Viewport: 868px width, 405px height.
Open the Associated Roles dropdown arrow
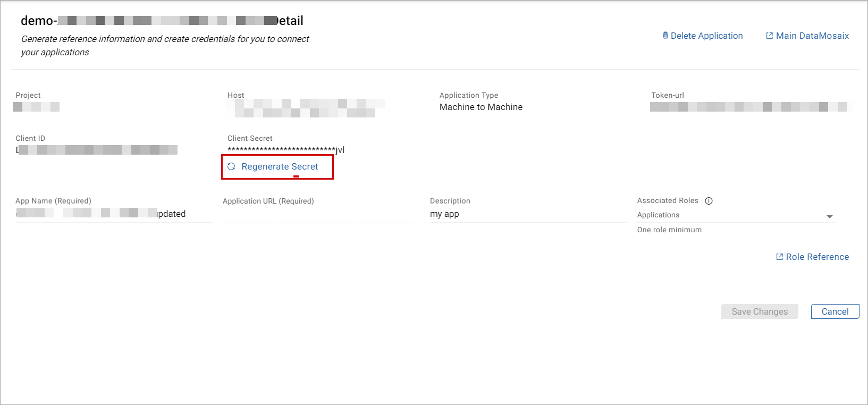829,216
